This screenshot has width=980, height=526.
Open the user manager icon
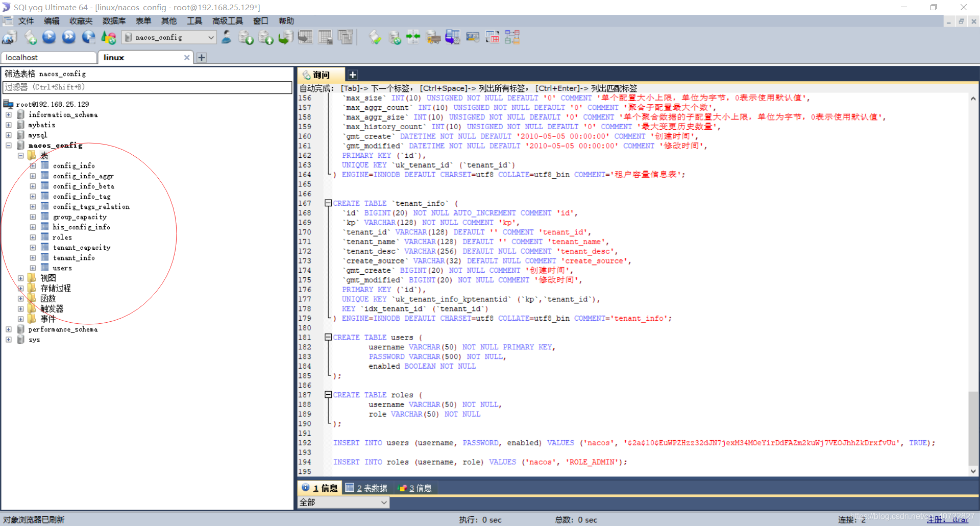click(226, 37)
